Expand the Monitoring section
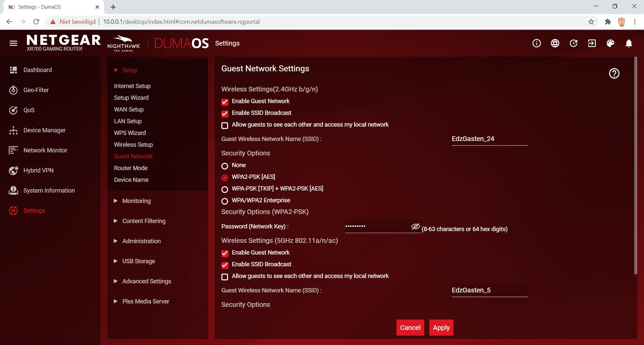Screen dimensions: 644x345 pos(136,201)
